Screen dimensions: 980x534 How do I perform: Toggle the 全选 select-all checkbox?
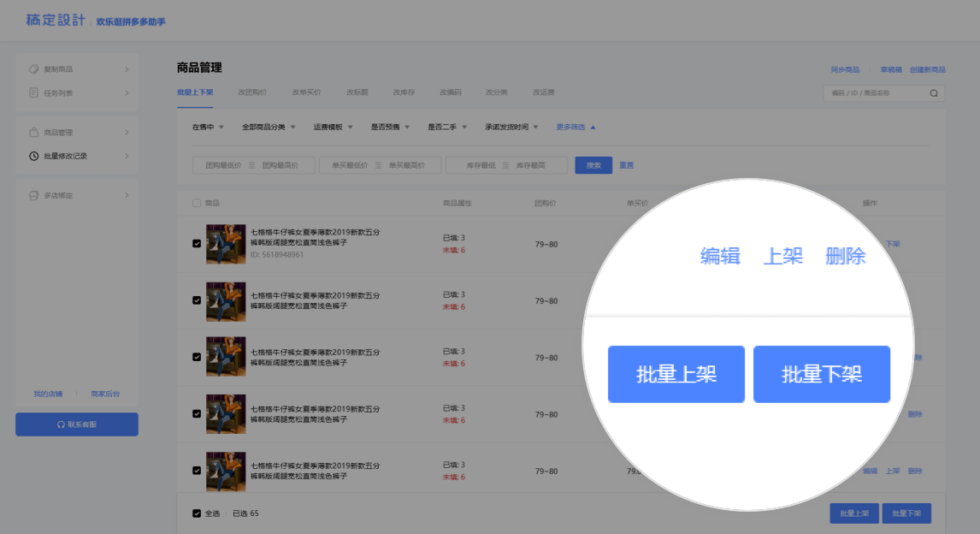196,513
